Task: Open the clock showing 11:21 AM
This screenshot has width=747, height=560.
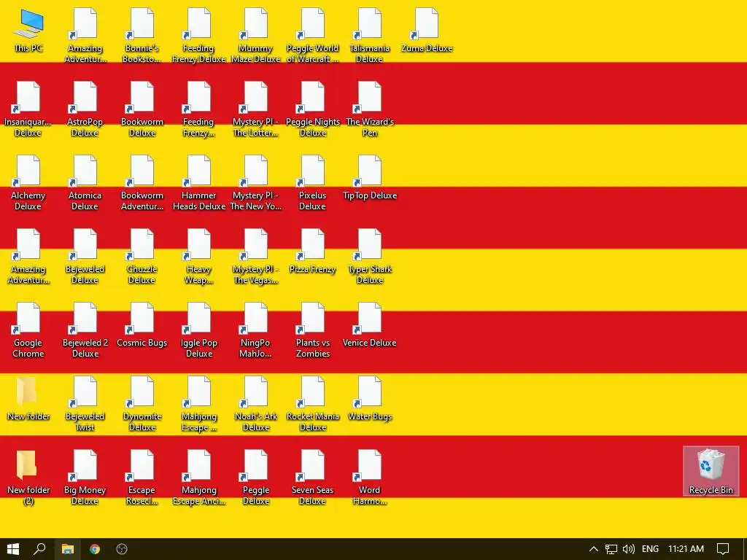Action: coord(686,549)
